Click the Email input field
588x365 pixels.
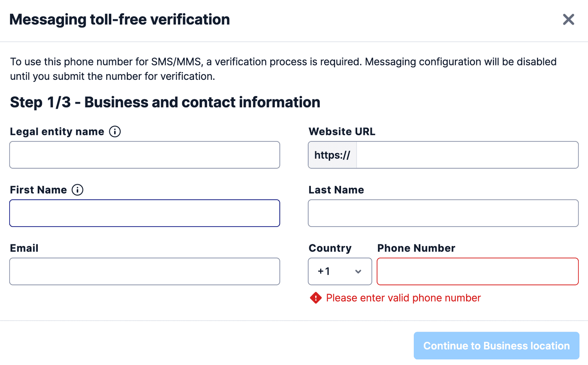point(144,271)
